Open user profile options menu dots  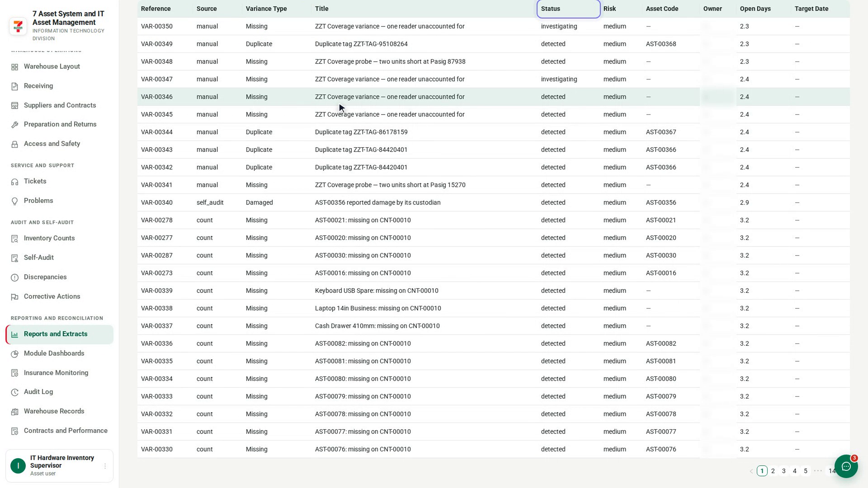(105, 466)
